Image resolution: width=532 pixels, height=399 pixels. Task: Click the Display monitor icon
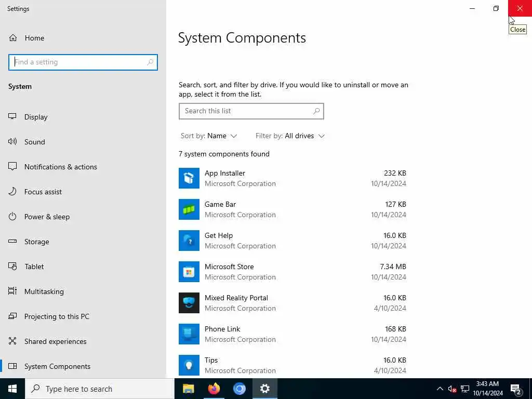(12, 116)
